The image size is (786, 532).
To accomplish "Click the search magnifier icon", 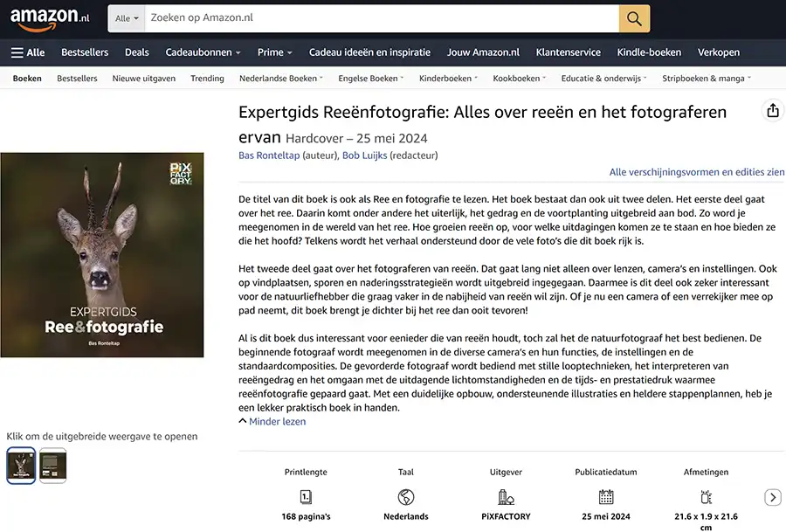I will pyautogui.click(x=634, y=17).
